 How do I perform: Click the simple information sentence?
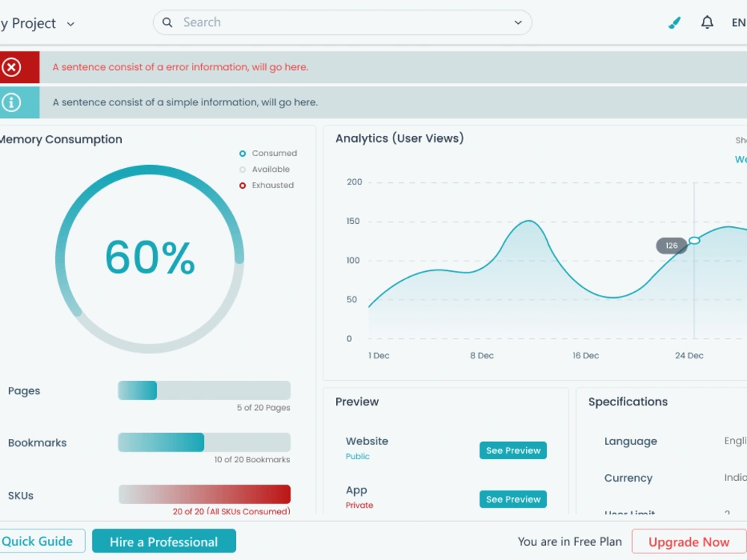[185, 102]
